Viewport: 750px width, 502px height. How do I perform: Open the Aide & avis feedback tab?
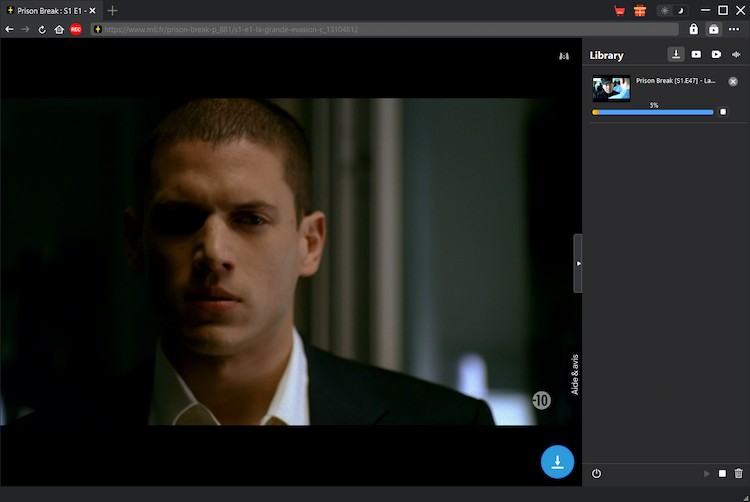574,375
